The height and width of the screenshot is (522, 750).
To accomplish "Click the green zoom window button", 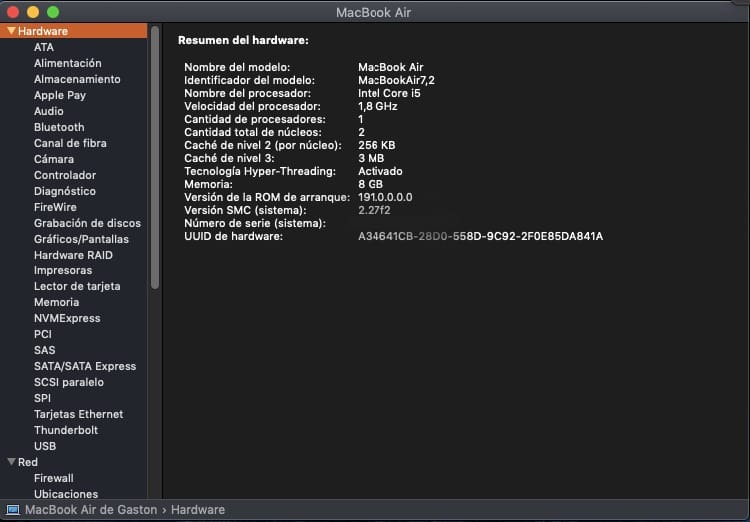I will coord(53,12).
